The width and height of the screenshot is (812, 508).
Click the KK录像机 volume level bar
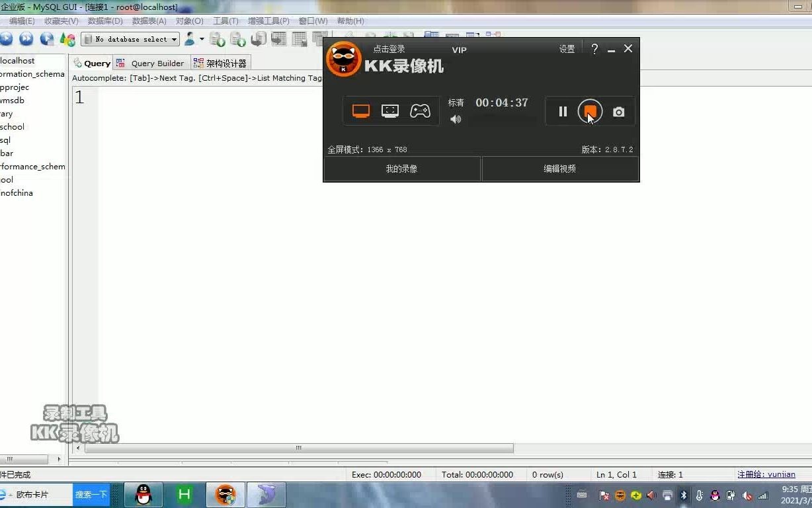pos(503,120)
